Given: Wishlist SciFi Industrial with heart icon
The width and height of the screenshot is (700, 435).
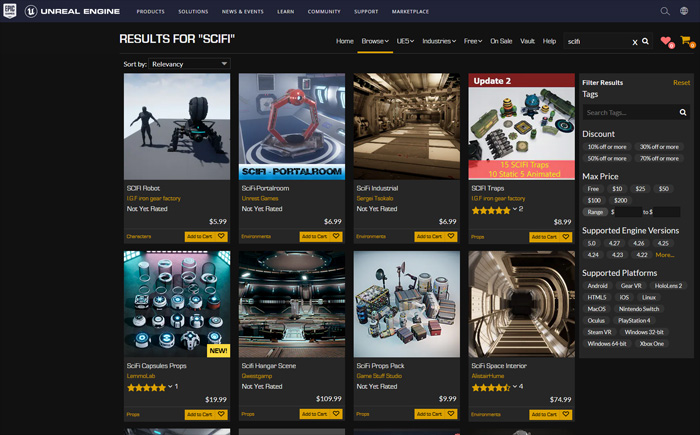Looking at the screenshot, I should [x=451, y=236].
